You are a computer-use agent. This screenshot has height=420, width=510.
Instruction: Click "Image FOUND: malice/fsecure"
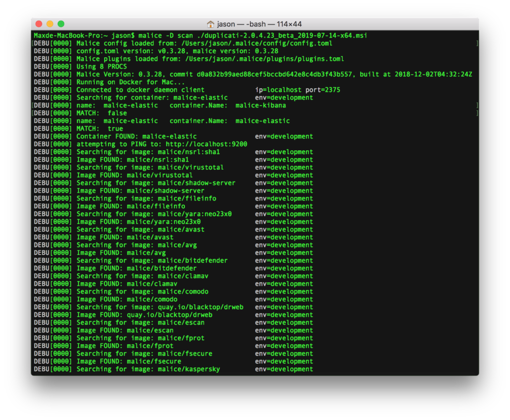click(x=128, y=362)
